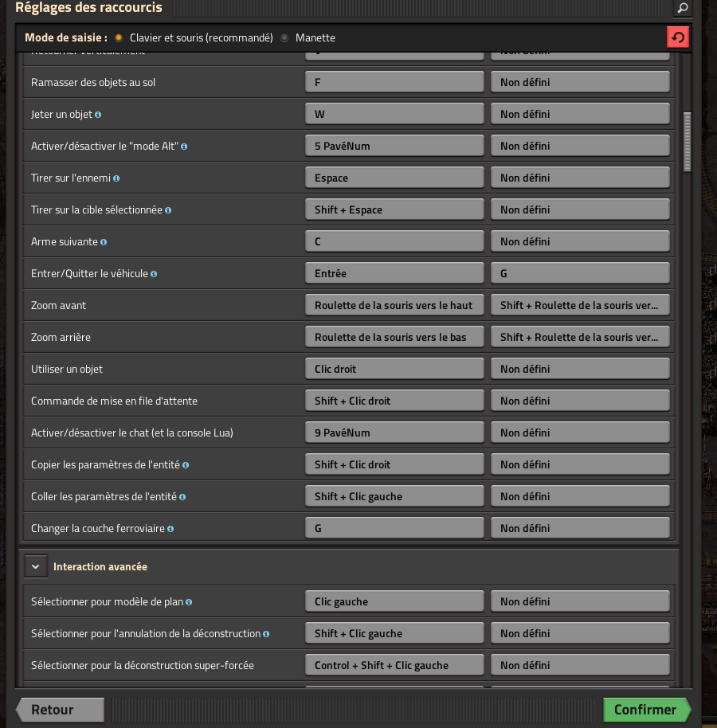Screen dimensions: 717x728
Task: Change the Shift + Espace binding
Action: [394, 209]
